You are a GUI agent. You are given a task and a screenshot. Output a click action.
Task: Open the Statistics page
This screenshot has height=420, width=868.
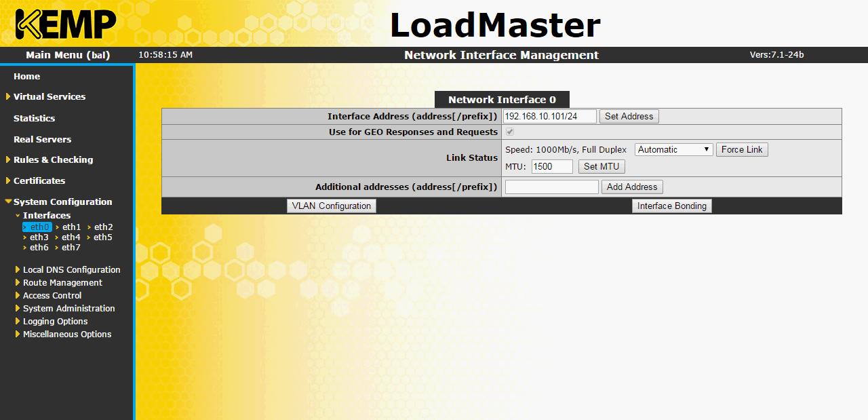pyautogui.click(x=34, y=118)
